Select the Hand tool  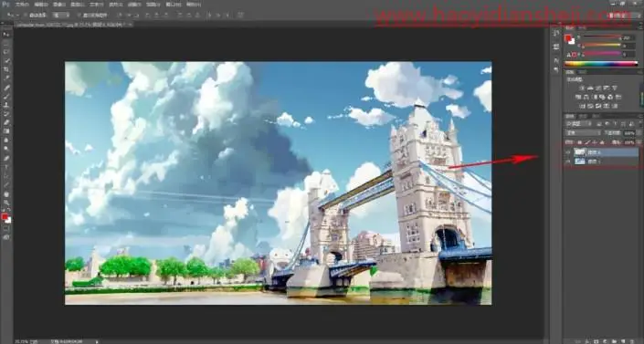(6, 194)
